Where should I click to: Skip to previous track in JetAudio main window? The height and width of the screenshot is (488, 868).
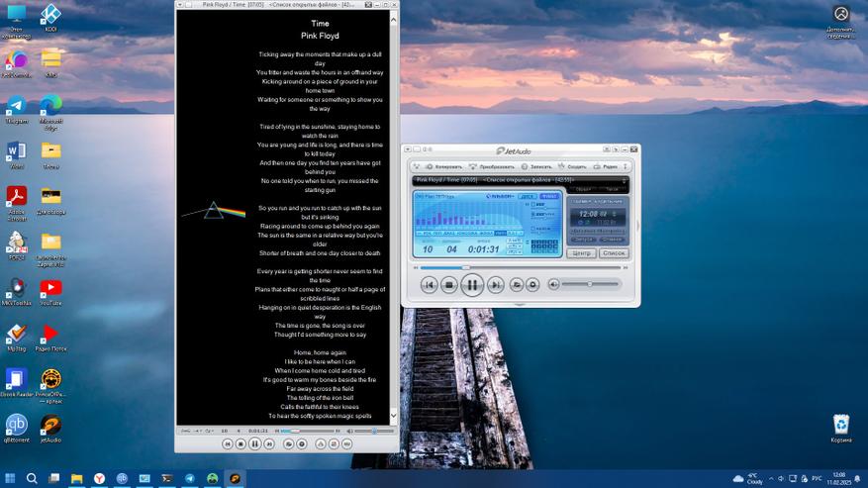[429, 285]
